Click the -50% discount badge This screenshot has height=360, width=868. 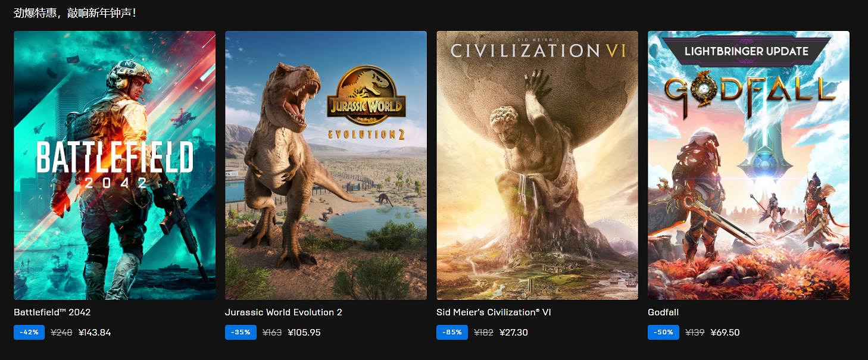click(663, 332)
